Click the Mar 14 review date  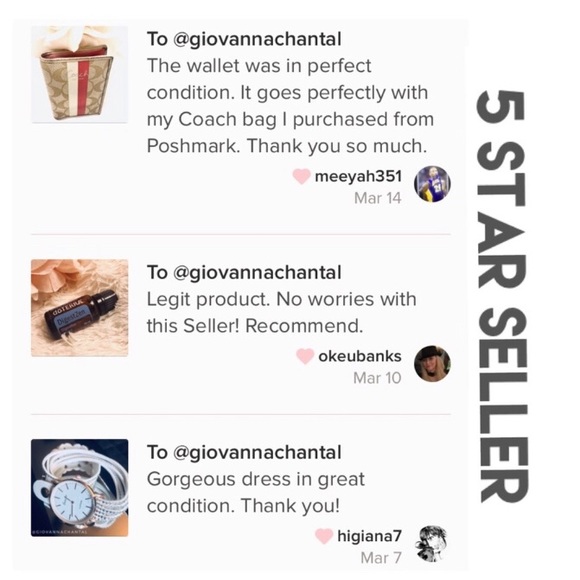pos(377,198)
